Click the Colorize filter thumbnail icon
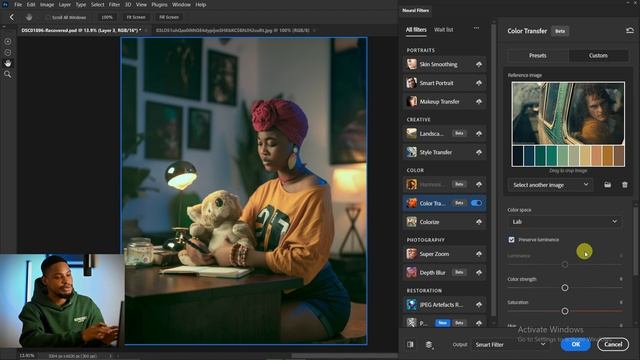Viewport: 640px width, 360px height. pos(411,222)
